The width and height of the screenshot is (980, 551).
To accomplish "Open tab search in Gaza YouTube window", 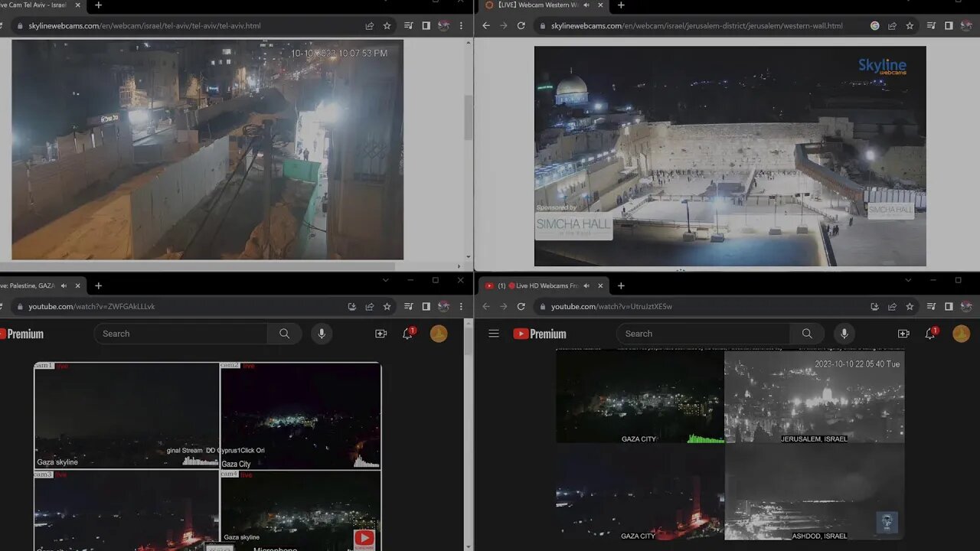I will tap(386, 281).
